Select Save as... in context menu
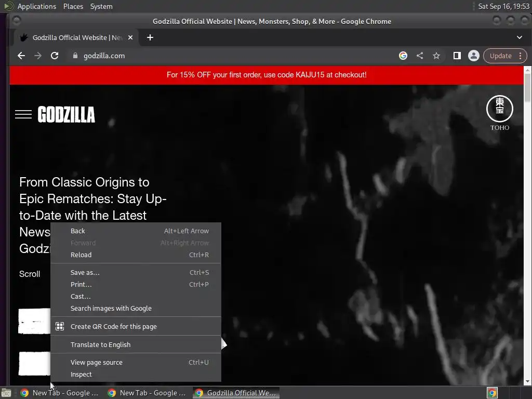This screenshot has width=532, height=399. (x=136, y=272)
